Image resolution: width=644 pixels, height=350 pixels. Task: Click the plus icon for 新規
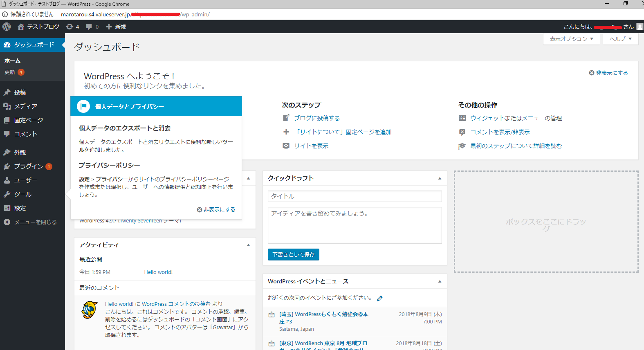(x=109, y=27)
